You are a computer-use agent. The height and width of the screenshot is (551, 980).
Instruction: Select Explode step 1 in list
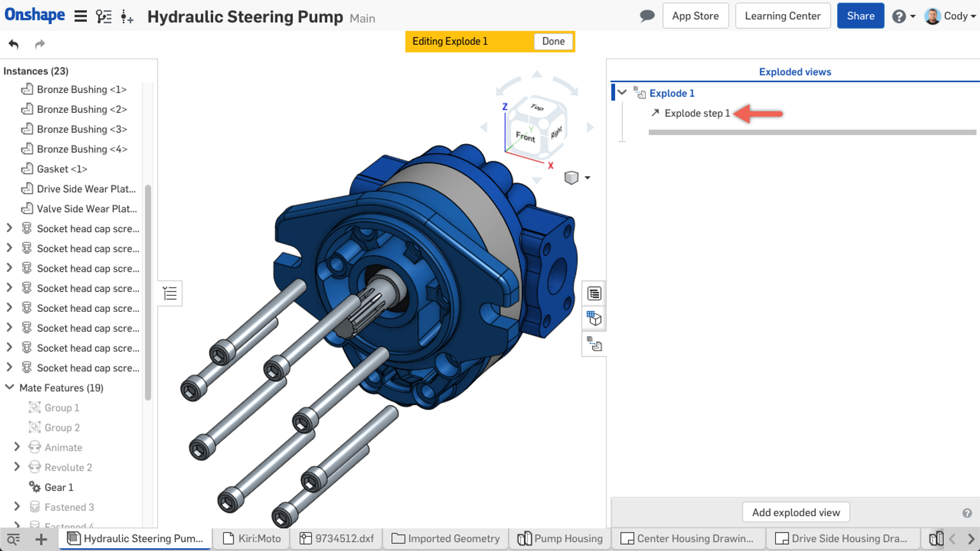(697, 113)
